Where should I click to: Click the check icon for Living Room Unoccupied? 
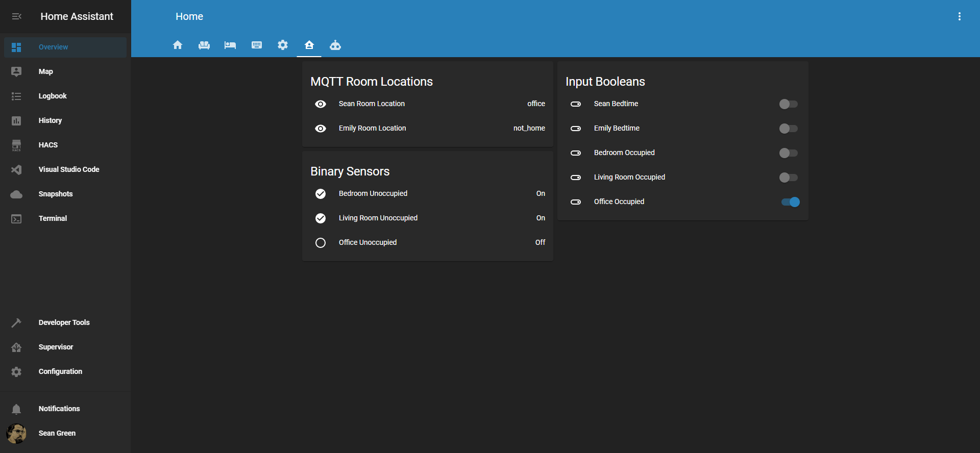pyautogui.click(x=321, y=218)
